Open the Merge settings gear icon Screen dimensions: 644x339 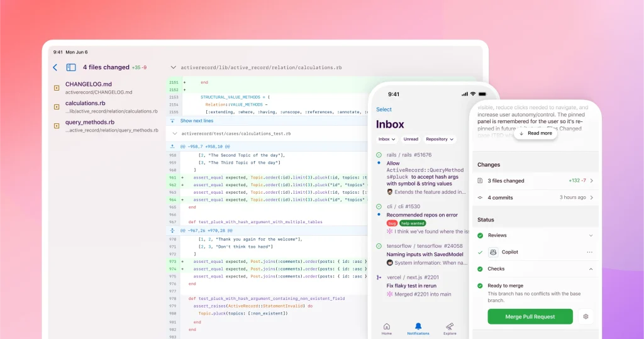tap(586, 316)
